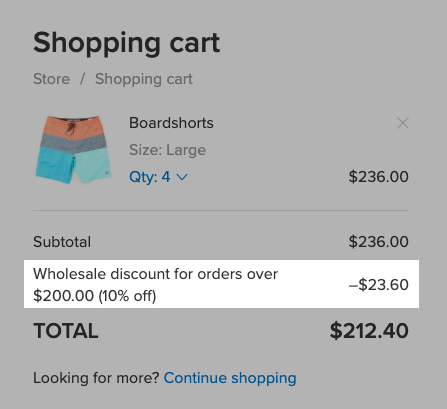Follow the Continue shopping link

230,378
